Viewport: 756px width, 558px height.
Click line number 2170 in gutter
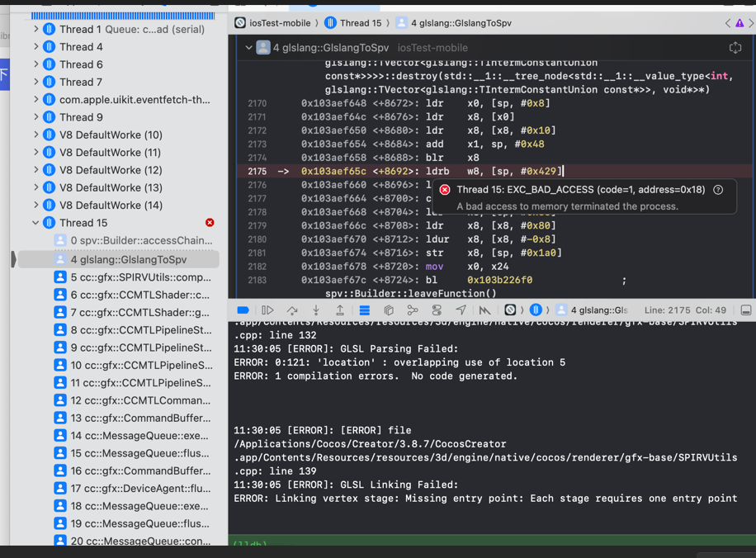(257, 103)
